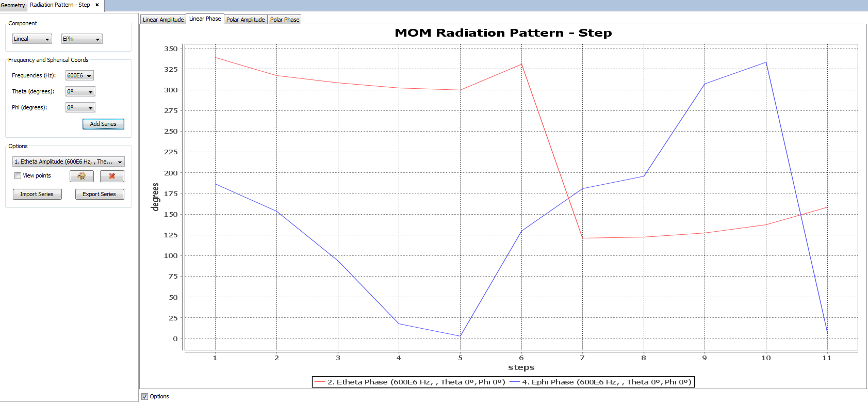Image resolution: width=868 pixels, height=403 pixels.
Task: Open the Frequencies 600E6 dropdown
Action: (x=79, y=76)
